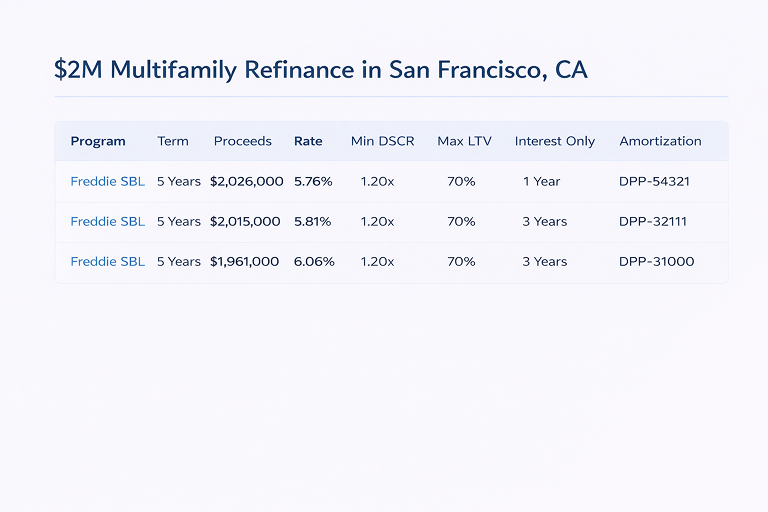Screen dimensions: 768x512
Task: Click the Proceeds column header
Action: coord(243,141)
